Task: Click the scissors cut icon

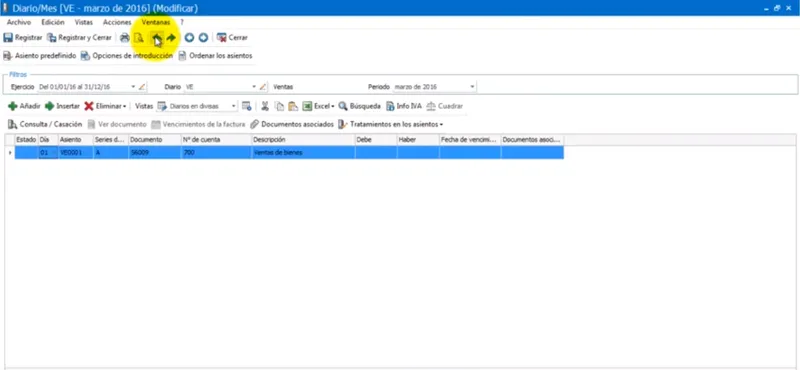Action: (x=265, y=106)
